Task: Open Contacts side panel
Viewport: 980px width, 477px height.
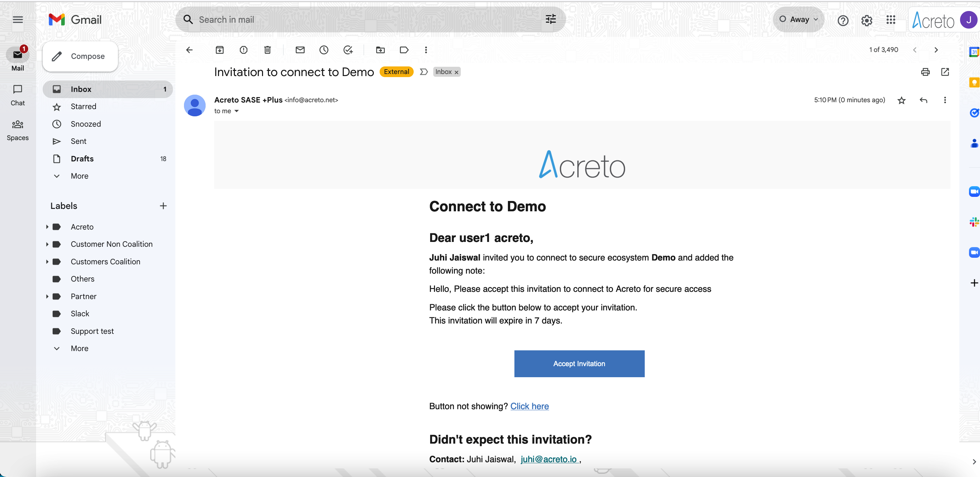Action: tap(974, 143)
